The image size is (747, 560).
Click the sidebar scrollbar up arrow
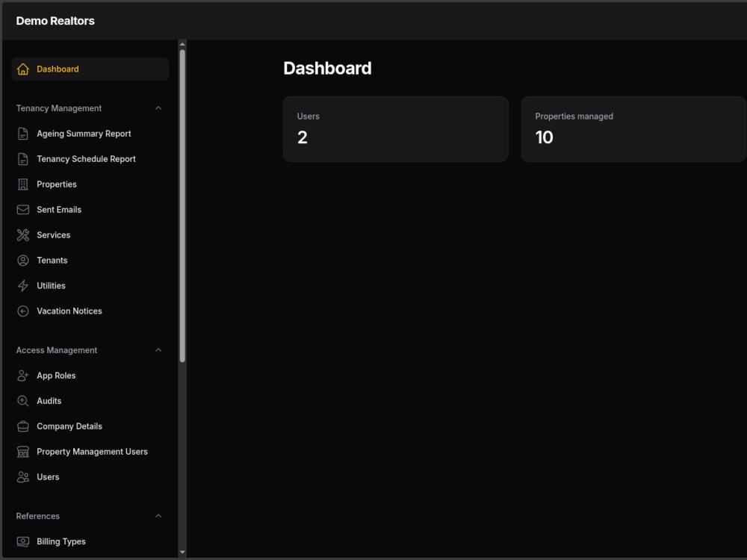[182, 44]
